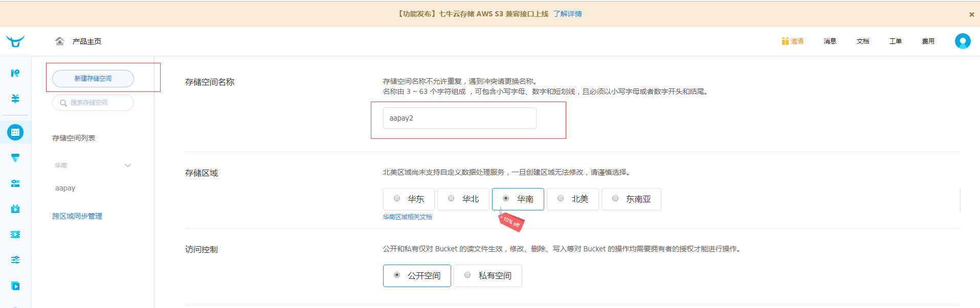Click the gift invite icon

pyautogui.click(x=785, y=41)
